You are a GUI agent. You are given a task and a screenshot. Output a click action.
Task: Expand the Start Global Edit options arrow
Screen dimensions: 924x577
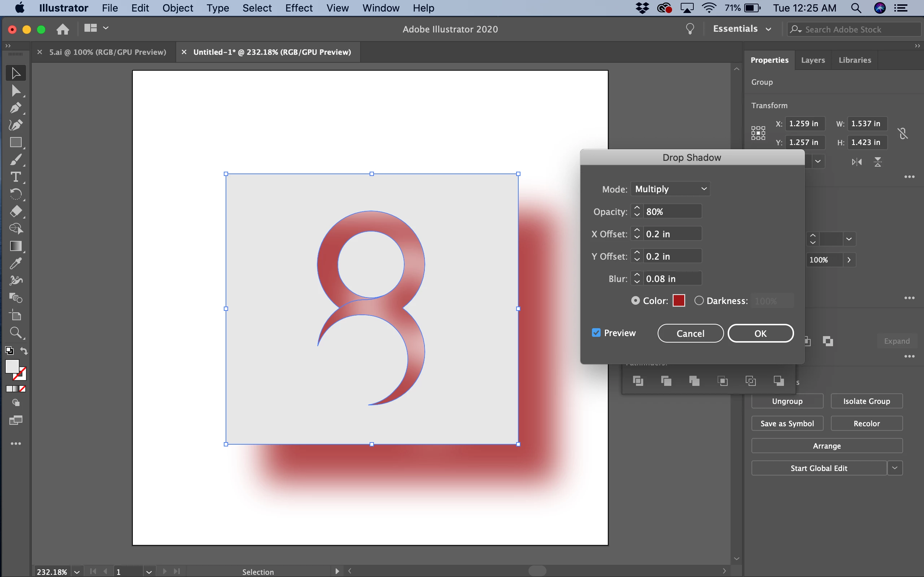tap(895, 468)
